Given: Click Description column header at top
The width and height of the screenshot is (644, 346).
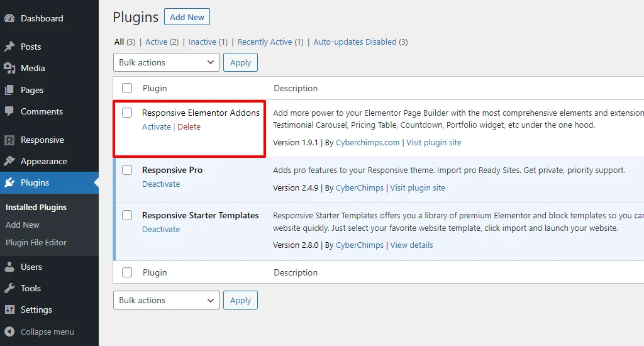Looking at the screenshot, I should pos(296,88).
